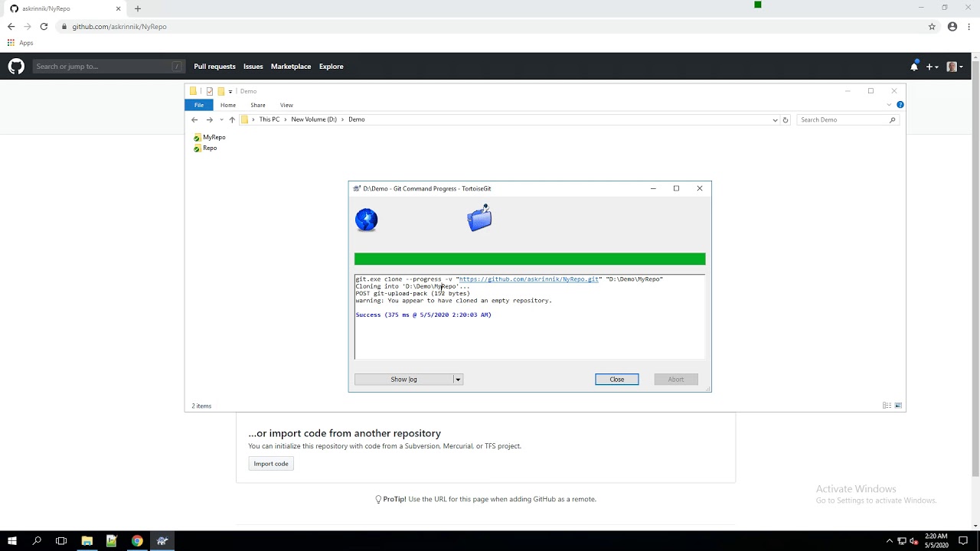Click the New folder quick access icon
Viewport: 980px width, 551px height.
click(x=220, y=91)
